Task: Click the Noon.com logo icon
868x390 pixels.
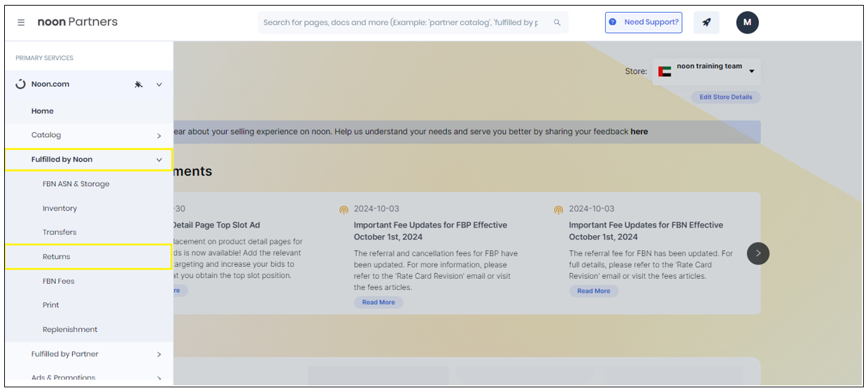Action: (20, 84)
